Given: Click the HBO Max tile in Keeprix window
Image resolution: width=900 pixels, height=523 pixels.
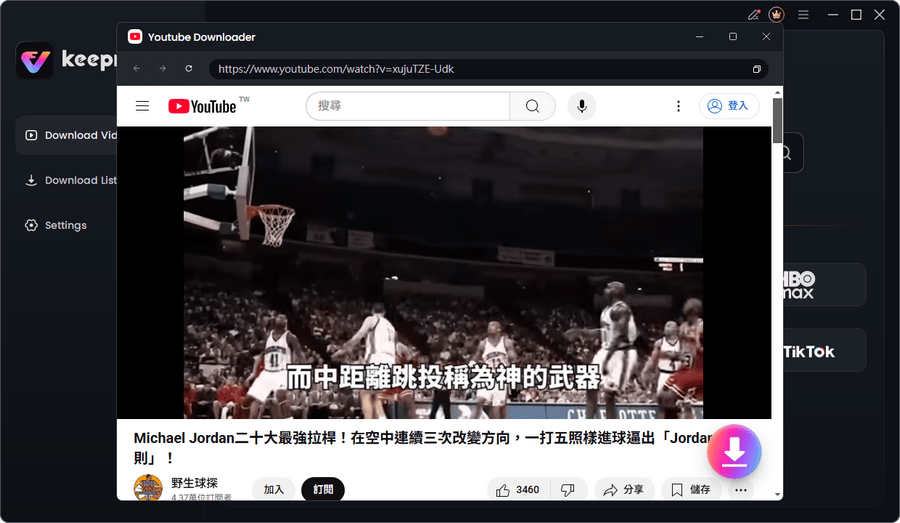Looking at the screenshot, I should 824,285.
